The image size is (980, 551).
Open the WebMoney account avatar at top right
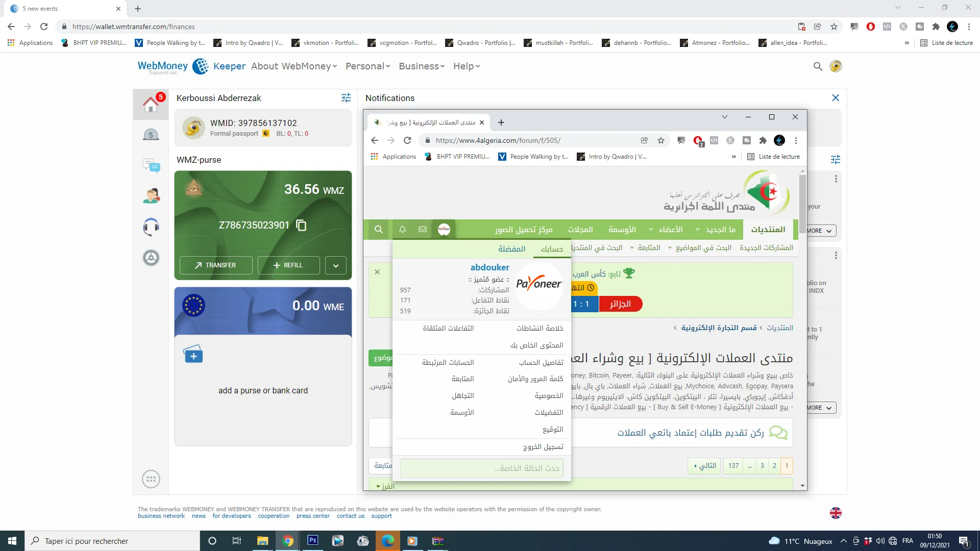pos(836,66)
